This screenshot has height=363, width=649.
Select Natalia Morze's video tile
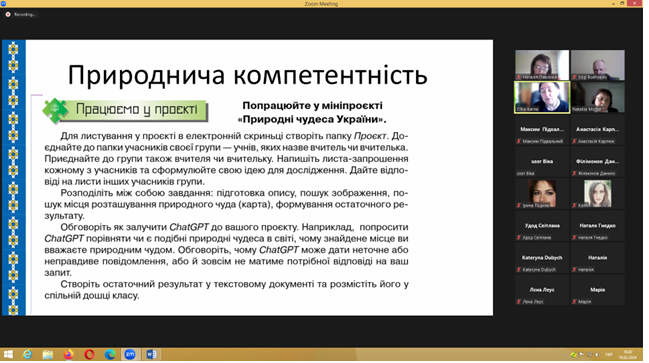pos(598,97)
